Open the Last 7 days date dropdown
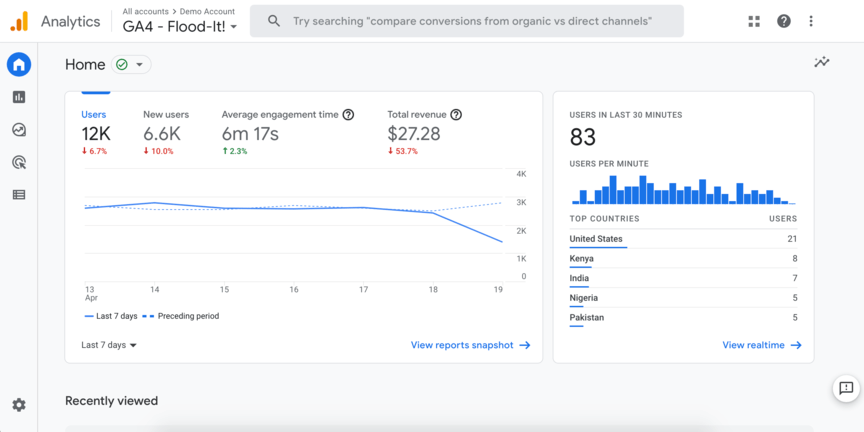The width and height of the screenshot is (864, 432). pos(109,345)
